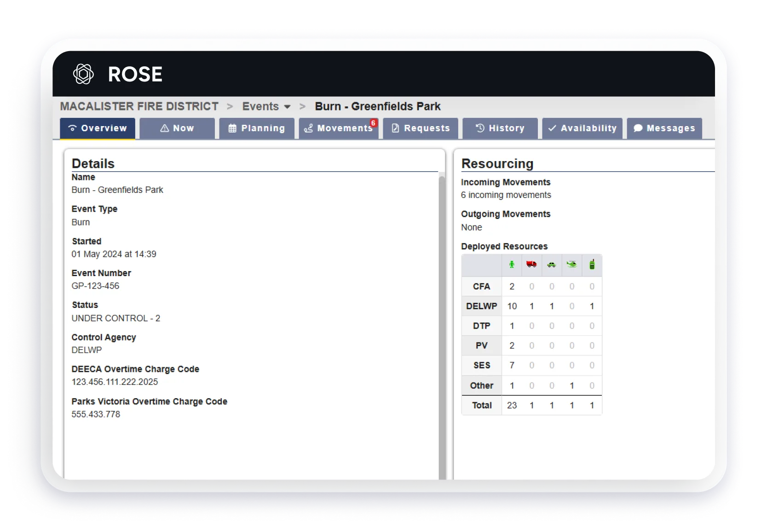Click the 6 incoming movements text
This screenshot has height=532, width=767.
tap(506, 195)
